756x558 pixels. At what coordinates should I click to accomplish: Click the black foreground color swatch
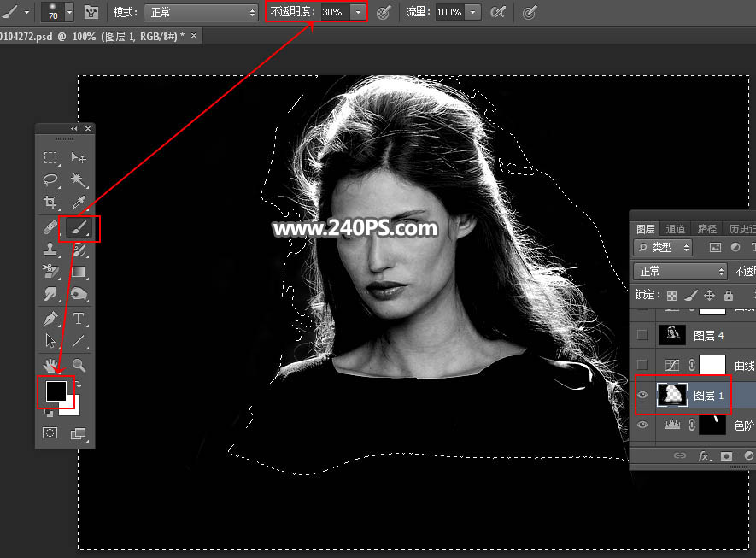click(x=56, y=391)
